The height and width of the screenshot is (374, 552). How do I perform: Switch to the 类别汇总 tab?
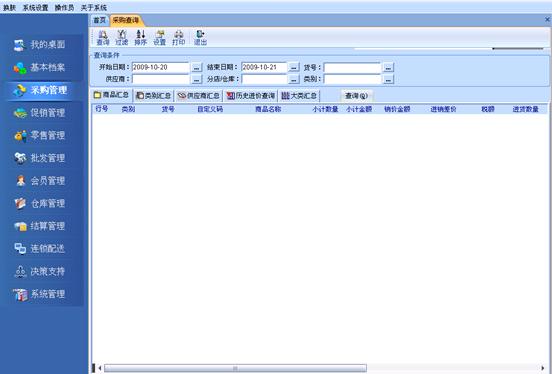tap(153, 95)
